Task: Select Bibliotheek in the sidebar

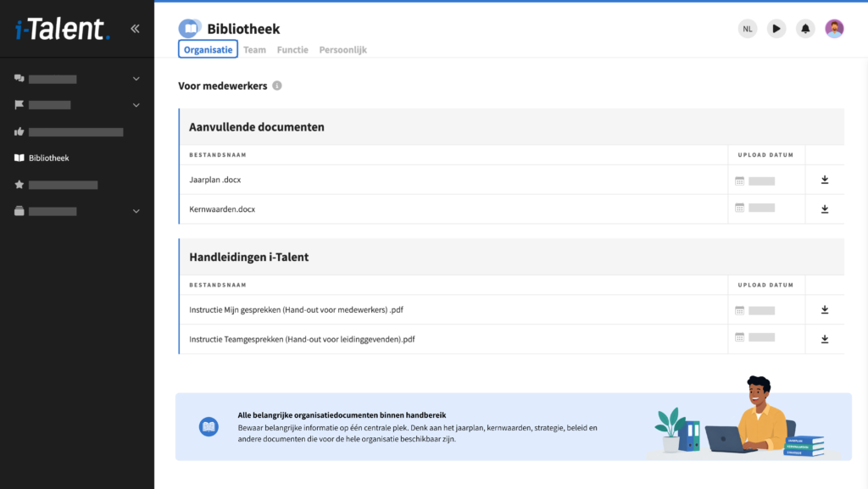Action: 48,158
